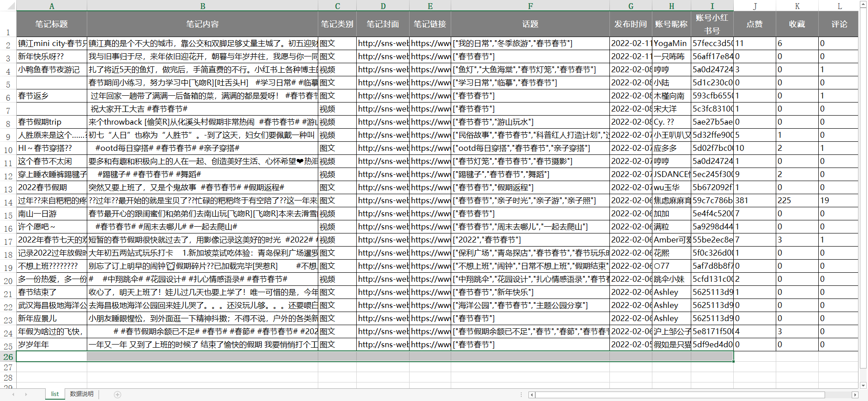The width and height of the screenshot is (868, 401).
Task: Click the 笔记标题 header cell
Action: (52, 24)
